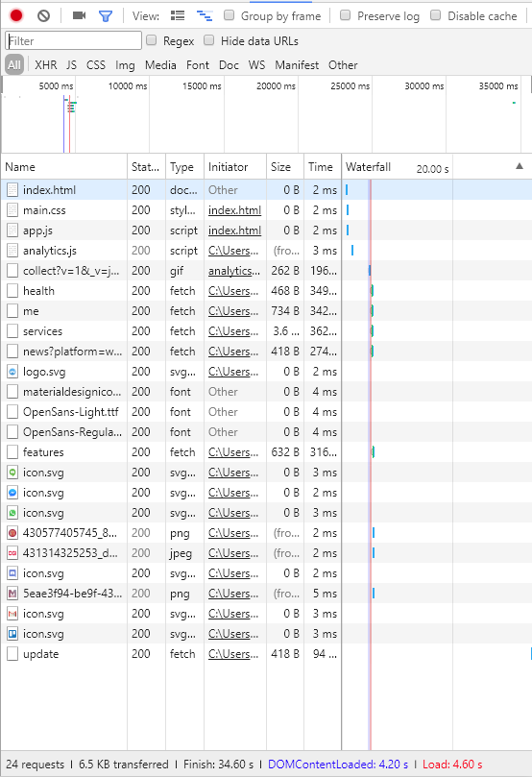Enable Preserve log checkbox
Image resolution: width=532 pixels, height=777 pixels.
coord(346,15)
